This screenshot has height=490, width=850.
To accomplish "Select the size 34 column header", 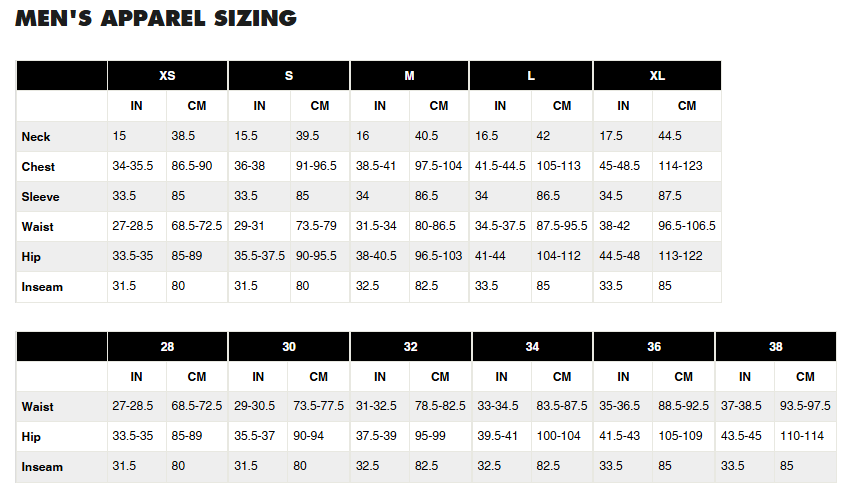I will pyautogui.click(x=532, y=347).
